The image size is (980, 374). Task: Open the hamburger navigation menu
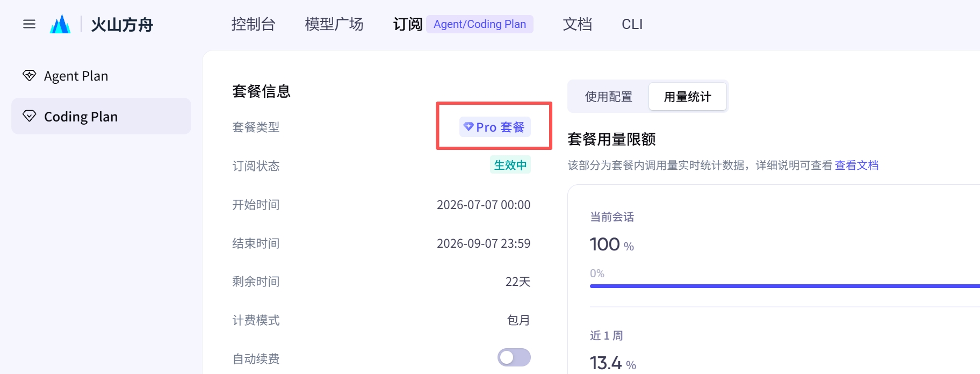29,24
